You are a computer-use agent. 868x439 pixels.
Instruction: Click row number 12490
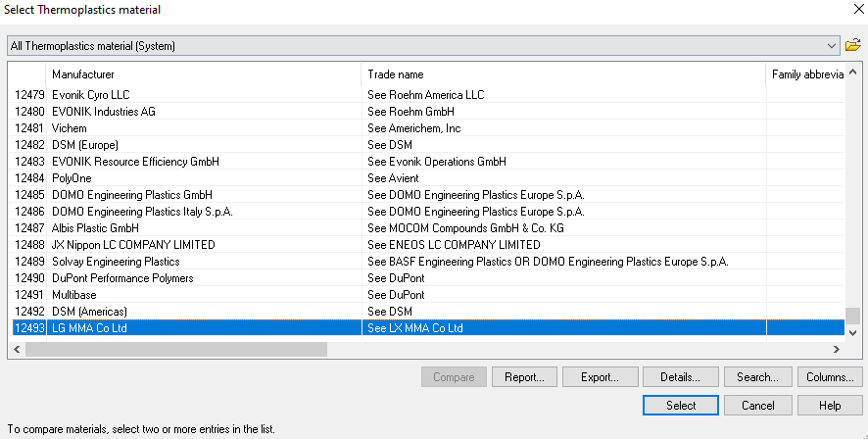click(x=29, y=278)
